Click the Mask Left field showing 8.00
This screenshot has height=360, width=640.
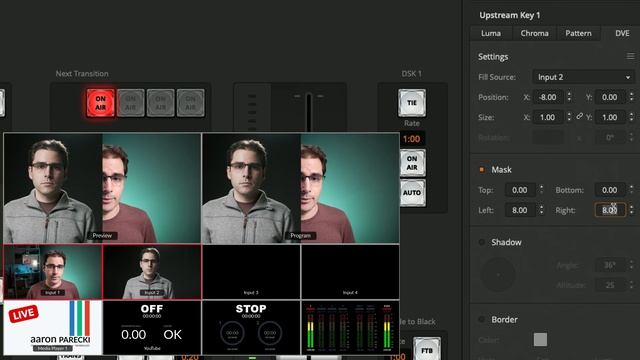click(520, 210)
